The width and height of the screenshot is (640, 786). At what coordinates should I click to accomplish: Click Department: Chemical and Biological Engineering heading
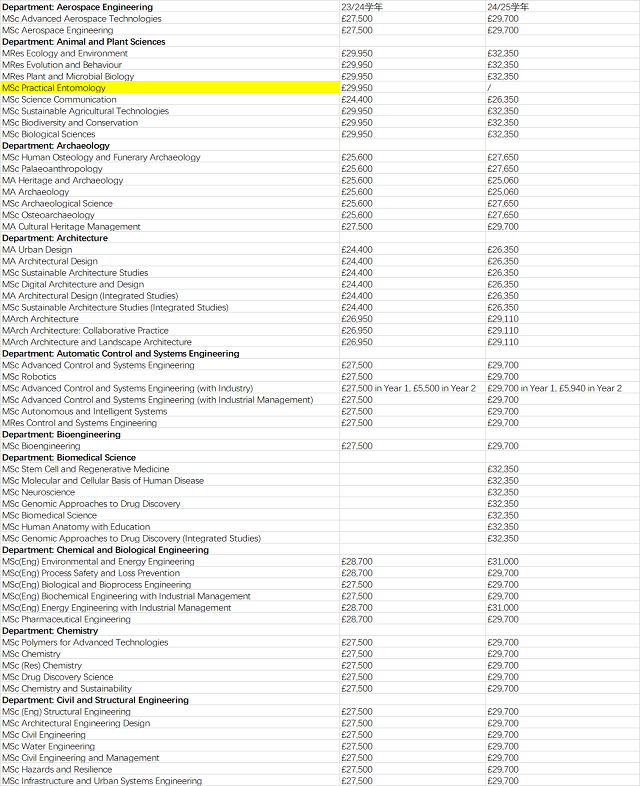[x=170, y=549]
